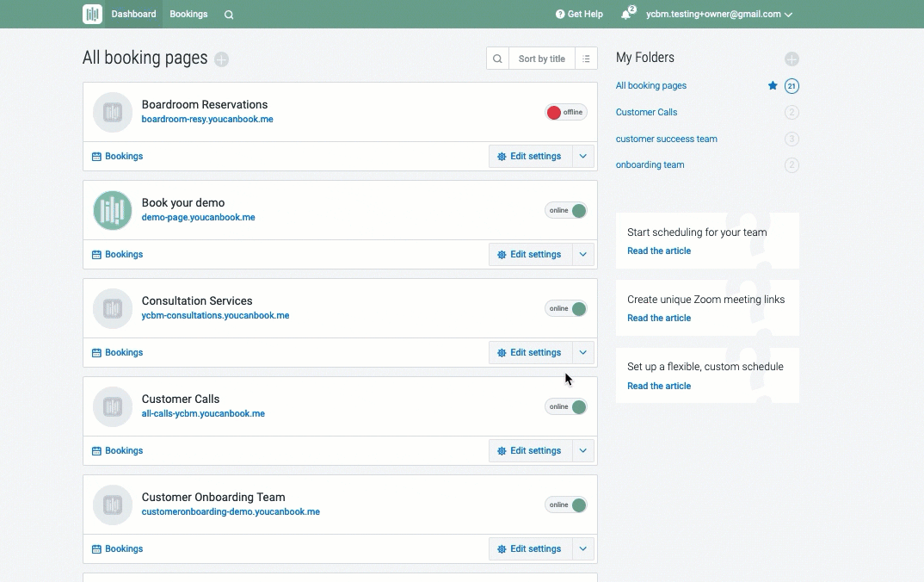Select All booking pages folder

[x=651, y=85]
